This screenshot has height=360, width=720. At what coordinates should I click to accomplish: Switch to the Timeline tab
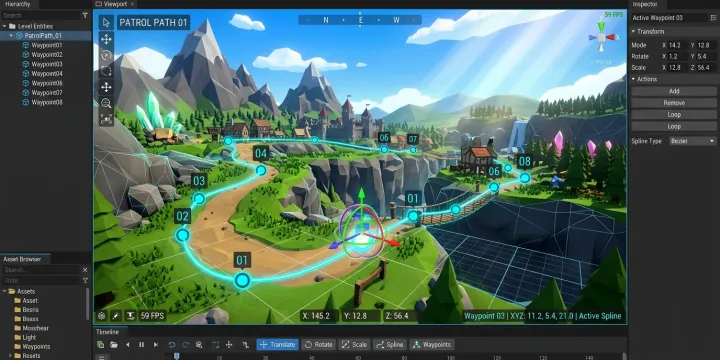pos(107,332)
